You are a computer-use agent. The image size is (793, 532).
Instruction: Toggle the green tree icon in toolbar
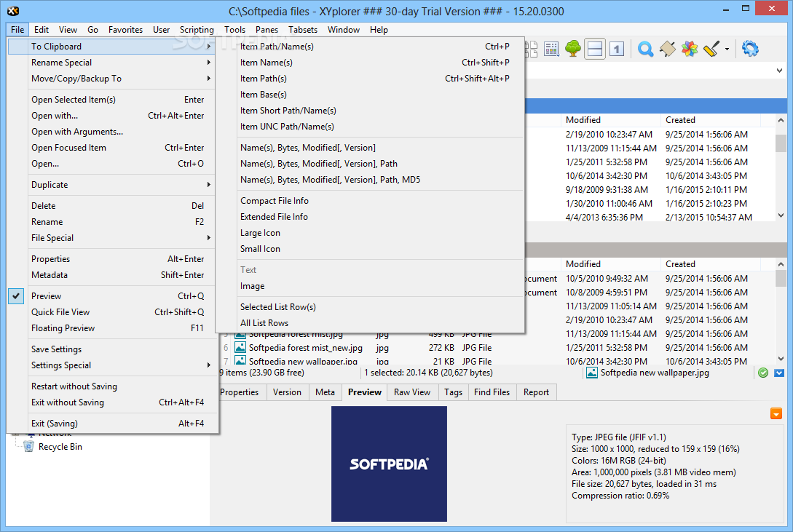coord(573,49)
